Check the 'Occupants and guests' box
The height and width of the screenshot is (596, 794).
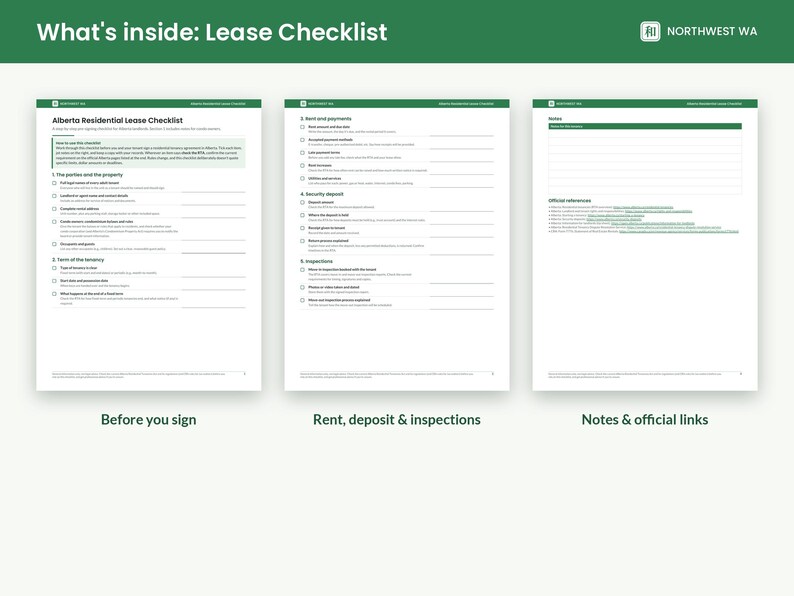(54, 244)
